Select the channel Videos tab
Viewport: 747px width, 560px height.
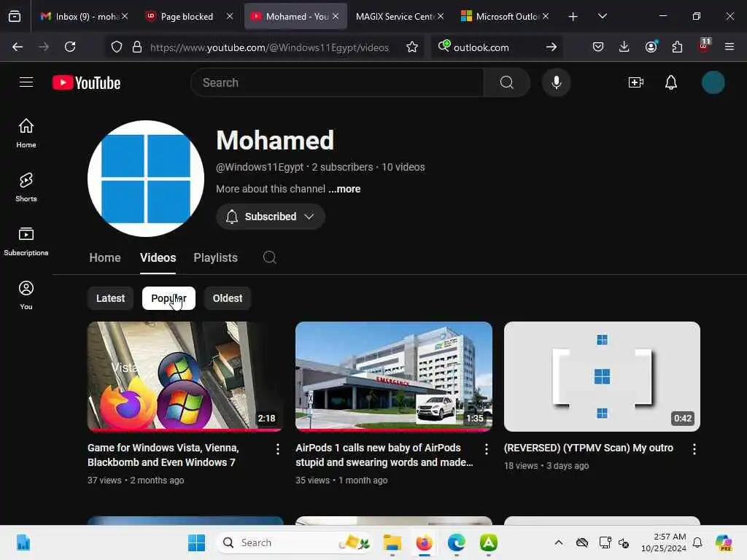coord(158,257)
